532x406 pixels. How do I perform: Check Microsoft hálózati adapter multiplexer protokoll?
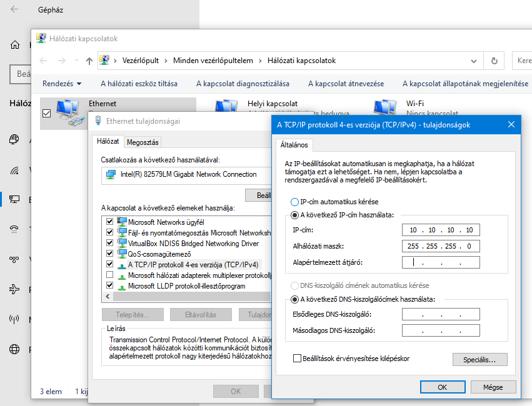tap(110, 275)
